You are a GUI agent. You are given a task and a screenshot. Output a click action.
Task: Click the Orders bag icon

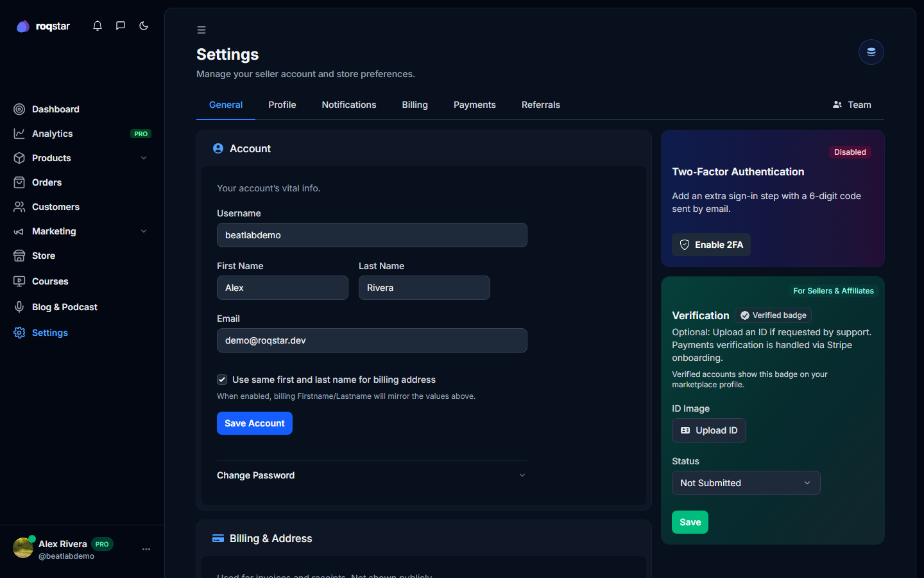[x=19, y=182]
